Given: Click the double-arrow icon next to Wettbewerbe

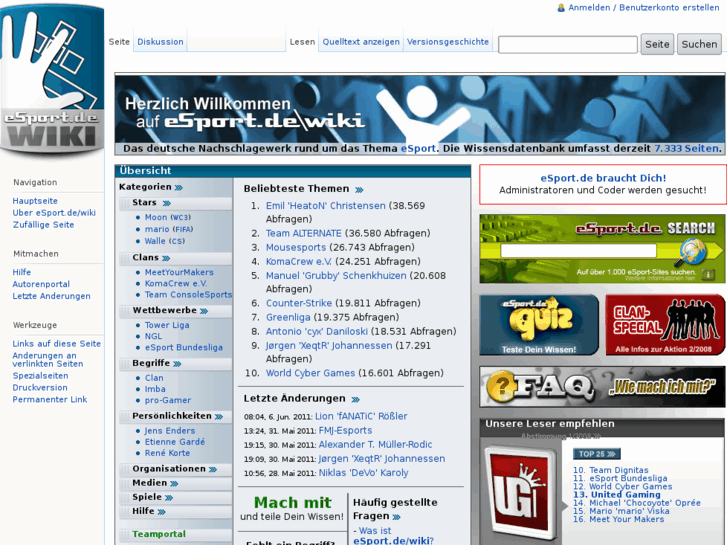Looking at the screenshot, I should tap(204, 311).
